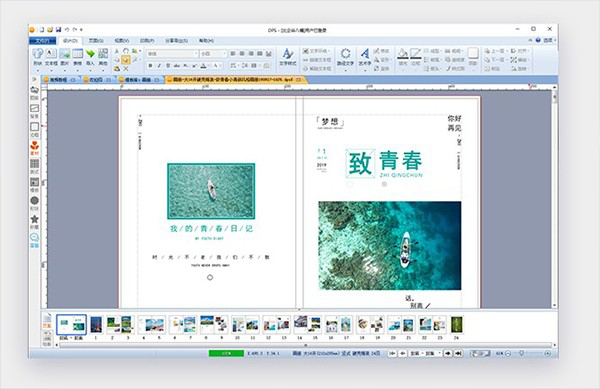Click the Options (选项) button at top right
600x389 pixels.
pyautogui.click(x=549, y=40)
